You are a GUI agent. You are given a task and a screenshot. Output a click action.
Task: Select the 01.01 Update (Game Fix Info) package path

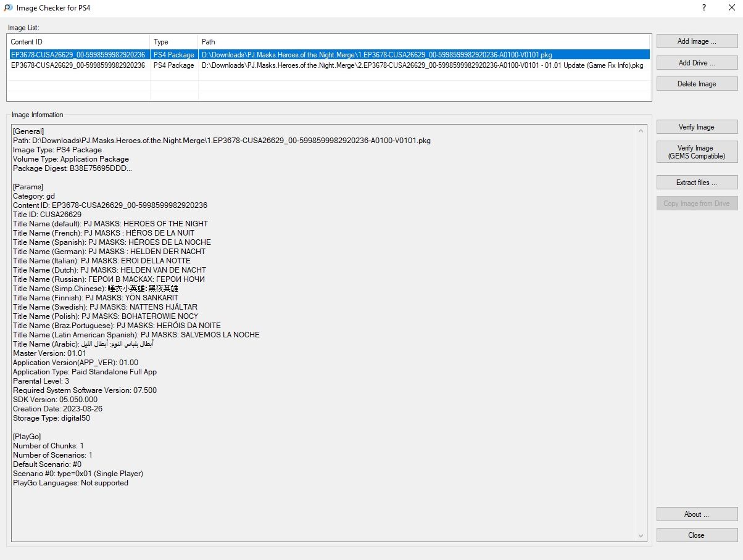[422, 65]
